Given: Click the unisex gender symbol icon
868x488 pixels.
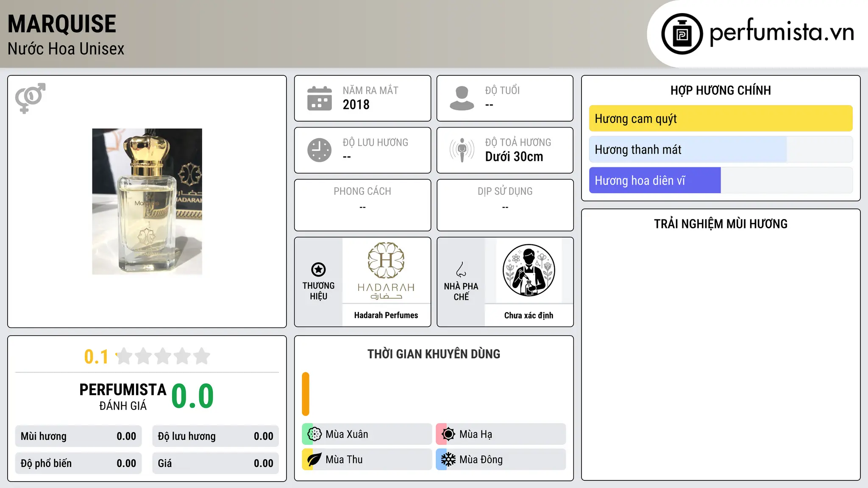Looking at the screenshot, I should coord(30,98).
